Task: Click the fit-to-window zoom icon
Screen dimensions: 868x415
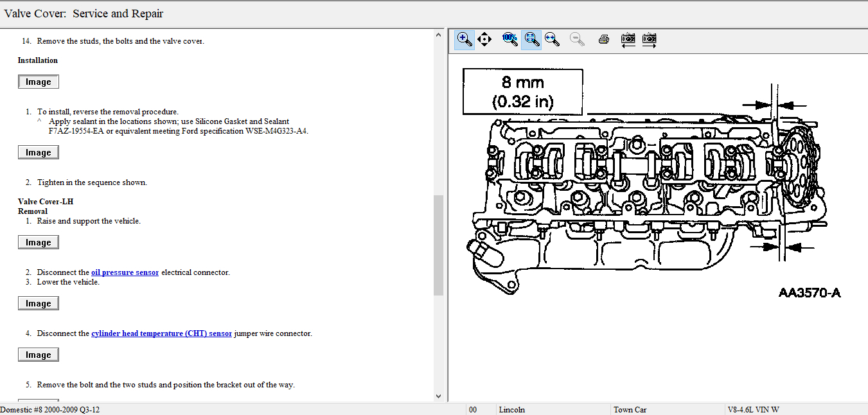Action: (531, 40)
